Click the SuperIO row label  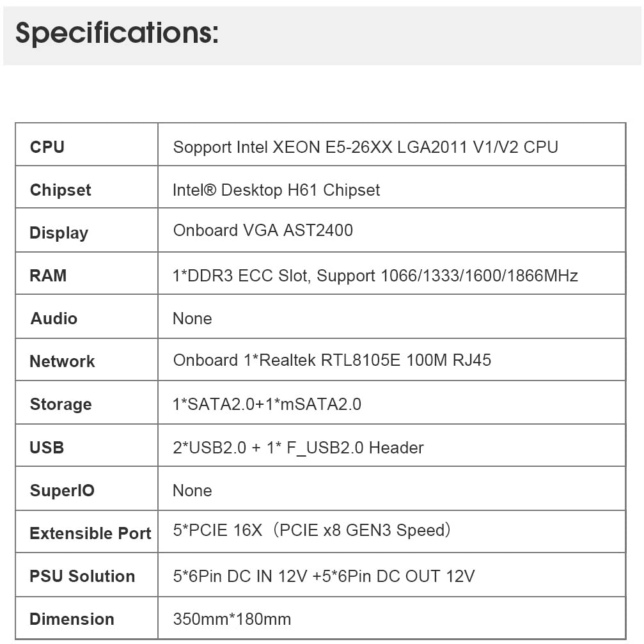62,491
